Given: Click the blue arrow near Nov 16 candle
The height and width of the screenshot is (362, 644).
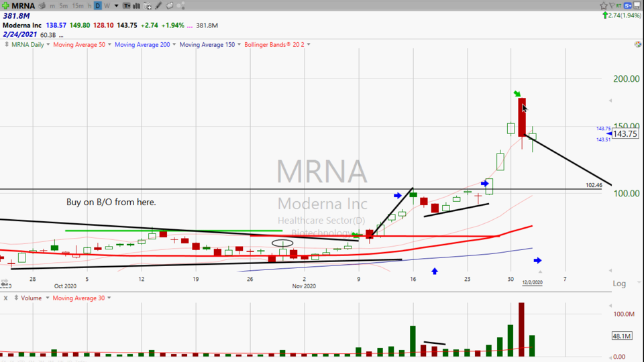Looking at the screenshot, I should [398, 195].
